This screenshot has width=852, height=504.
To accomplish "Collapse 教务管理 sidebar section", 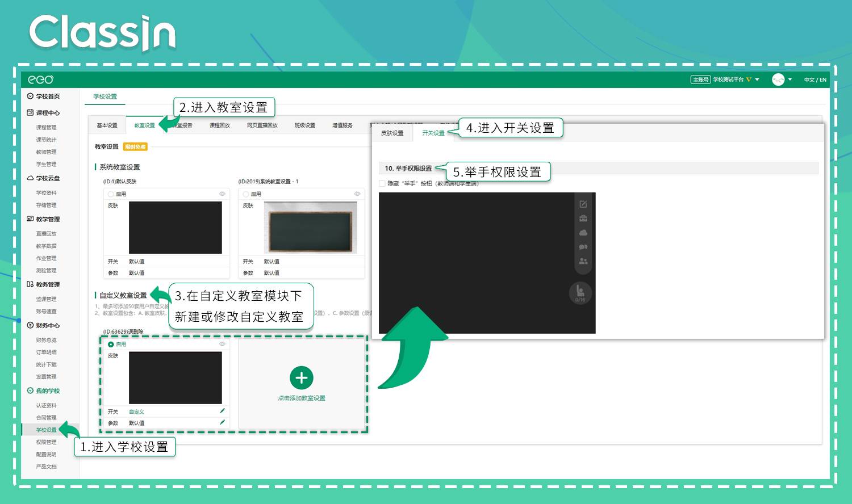I will [48, 284].
